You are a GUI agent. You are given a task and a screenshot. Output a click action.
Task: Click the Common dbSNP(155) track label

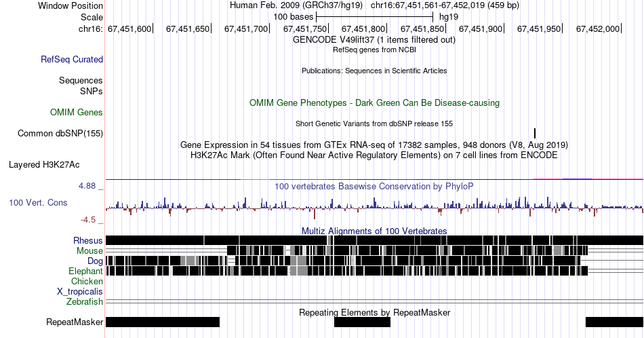pos(60,133)
